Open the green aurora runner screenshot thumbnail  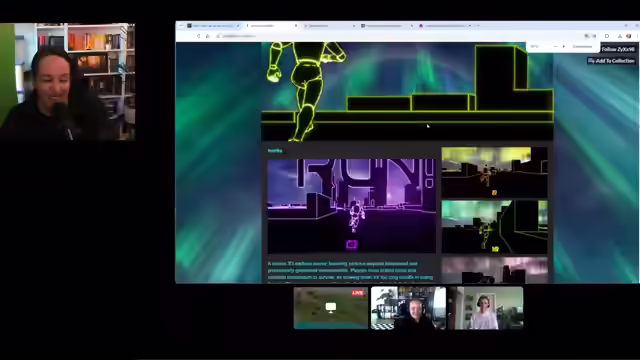point(494,227)
